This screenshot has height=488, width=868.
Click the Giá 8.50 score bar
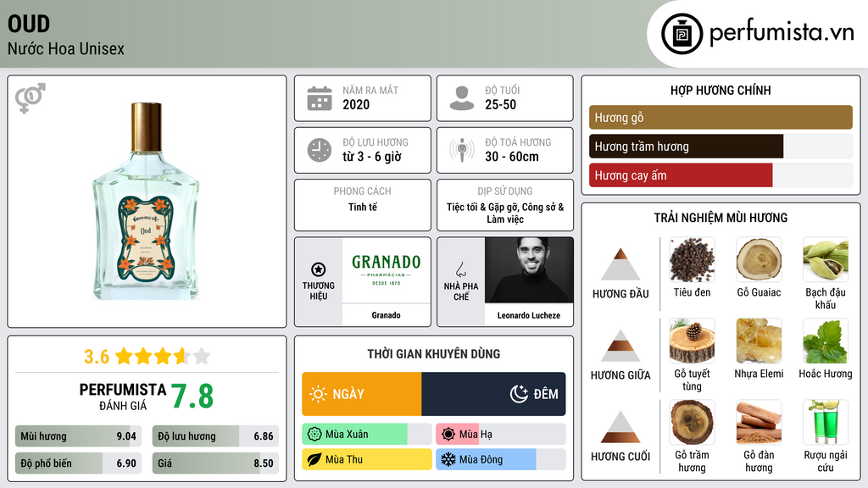[215, 463]
